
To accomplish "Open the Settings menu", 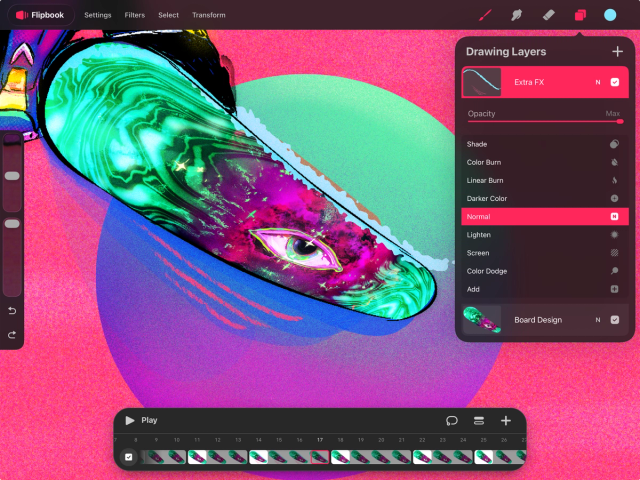I will [98, 15].
